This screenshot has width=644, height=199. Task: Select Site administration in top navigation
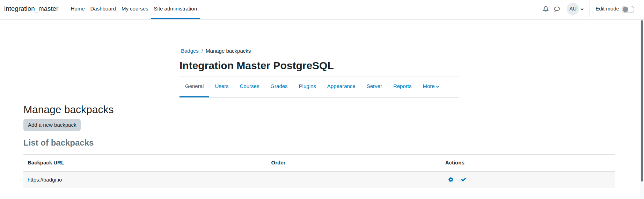(x=175, y=9)
